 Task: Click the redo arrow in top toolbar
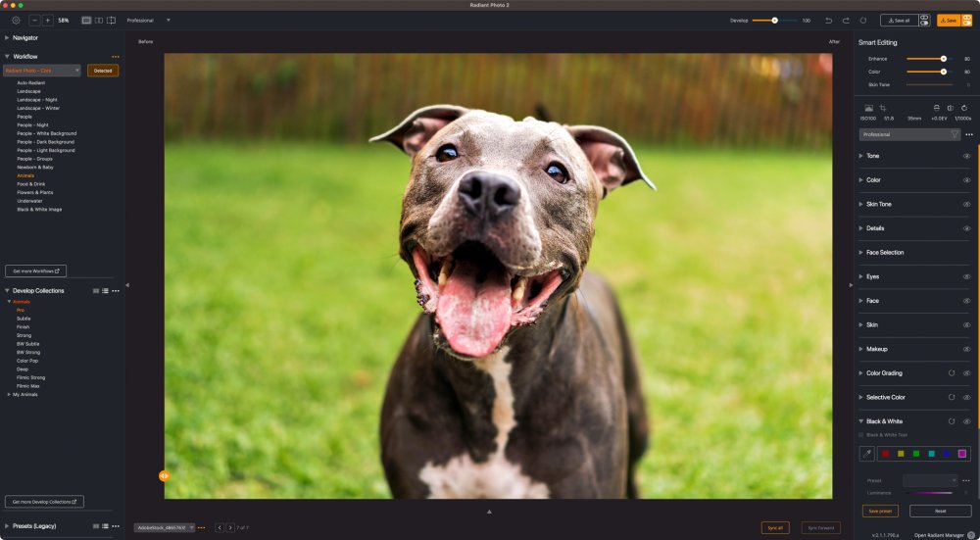point(846,20)
